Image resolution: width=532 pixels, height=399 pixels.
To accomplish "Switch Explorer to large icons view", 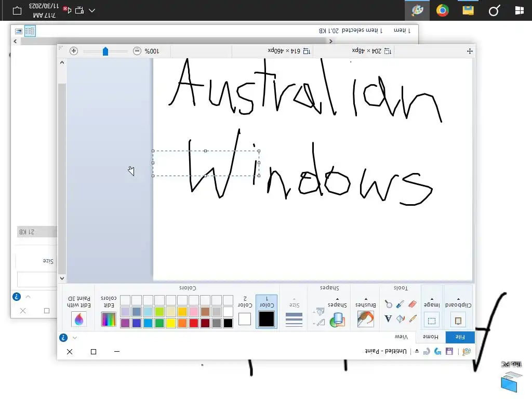I will [19, 31].
